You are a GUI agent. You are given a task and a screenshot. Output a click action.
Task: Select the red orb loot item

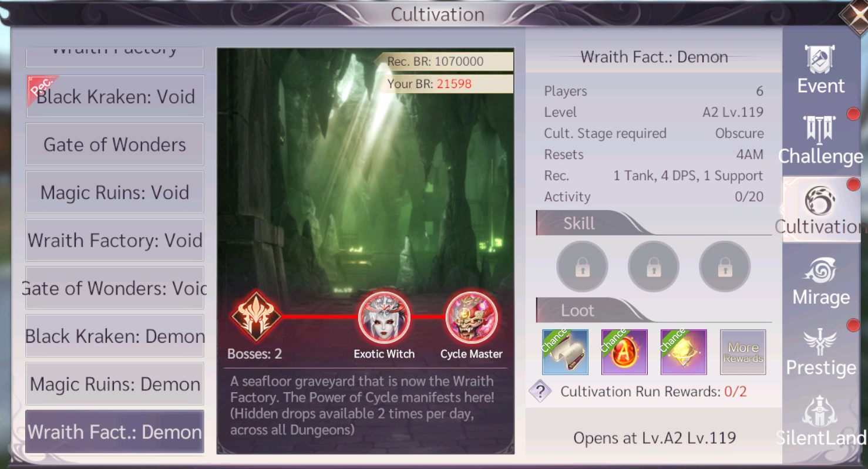(624, 352)
